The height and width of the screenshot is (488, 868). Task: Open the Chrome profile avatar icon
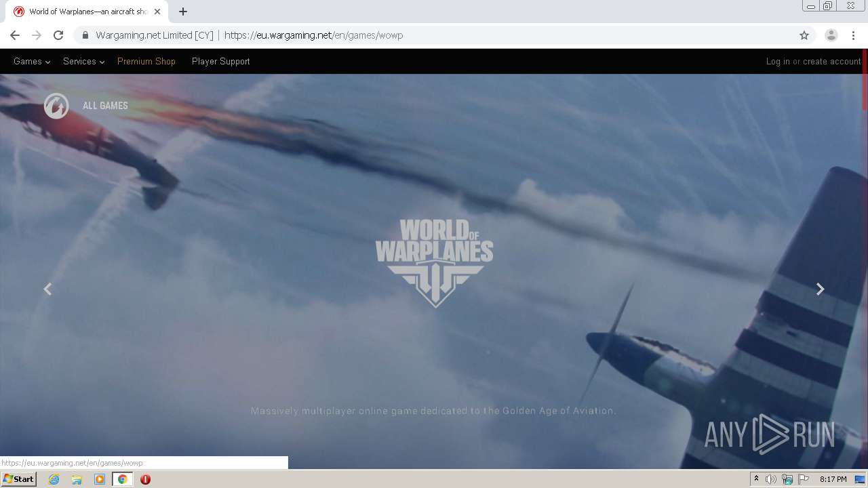click(831, 35)
